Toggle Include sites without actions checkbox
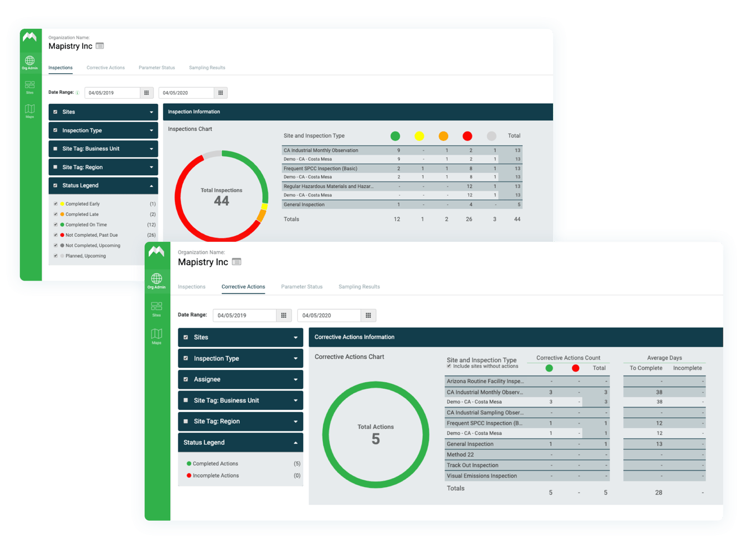 (449, 366)
